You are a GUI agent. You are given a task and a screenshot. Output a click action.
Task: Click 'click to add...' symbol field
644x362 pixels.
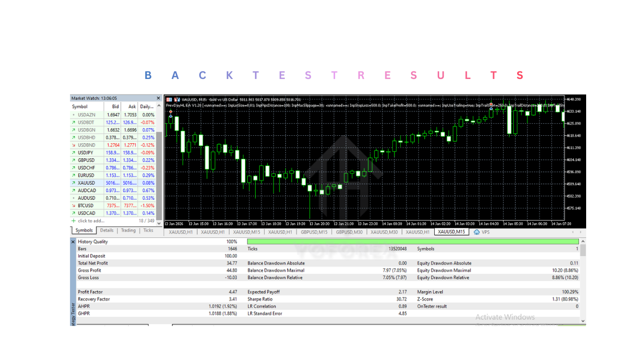pyautogui.click(x=91, y=221)
